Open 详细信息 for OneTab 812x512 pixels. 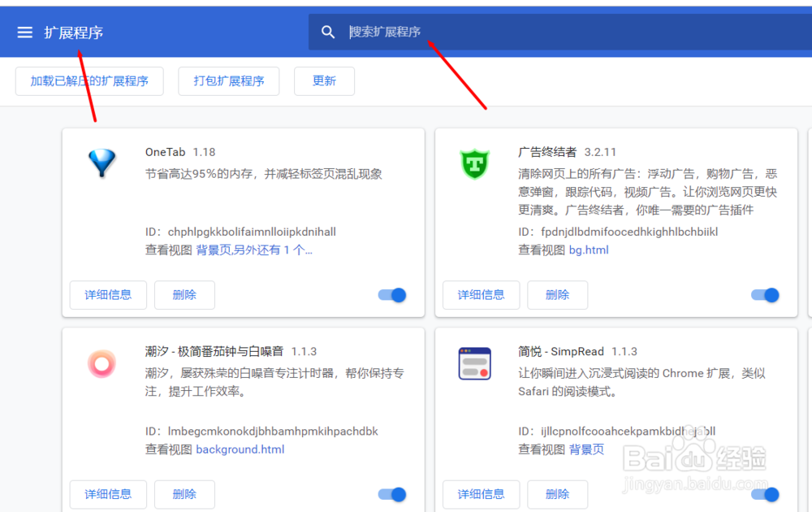[108, 295]
